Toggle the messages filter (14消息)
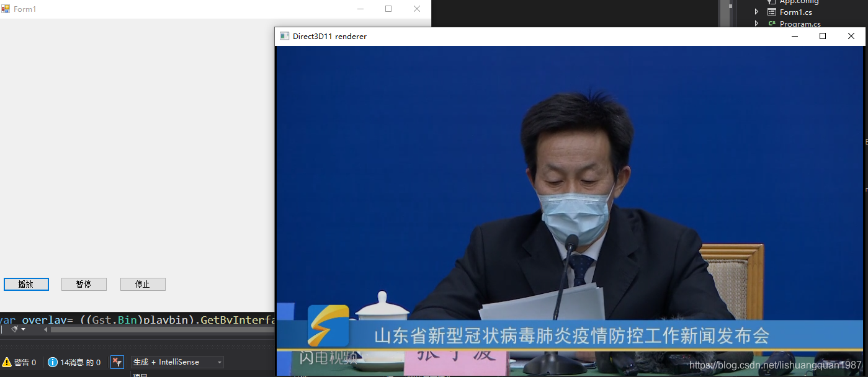This screenshot has height=377, width=868. (x=74, y=362)
